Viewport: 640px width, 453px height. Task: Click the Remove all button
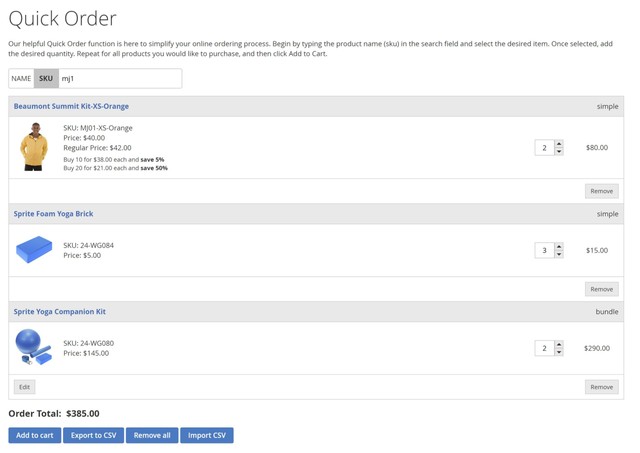pos(152,435)
